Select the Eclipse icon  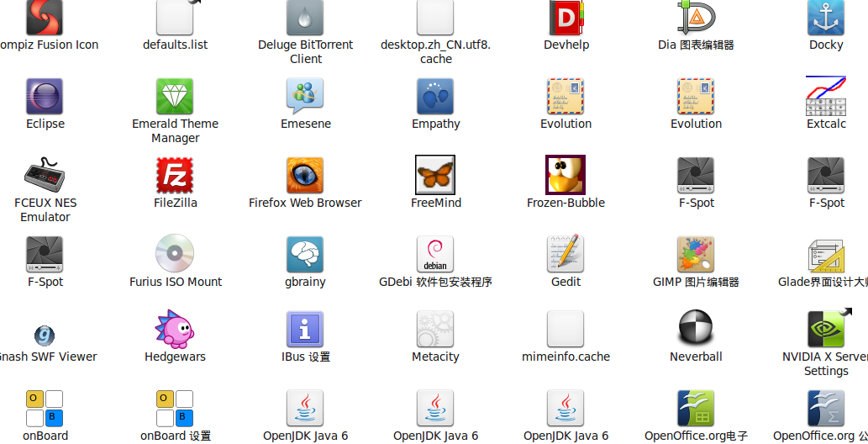pyautogui.click(x=45, y=97)
